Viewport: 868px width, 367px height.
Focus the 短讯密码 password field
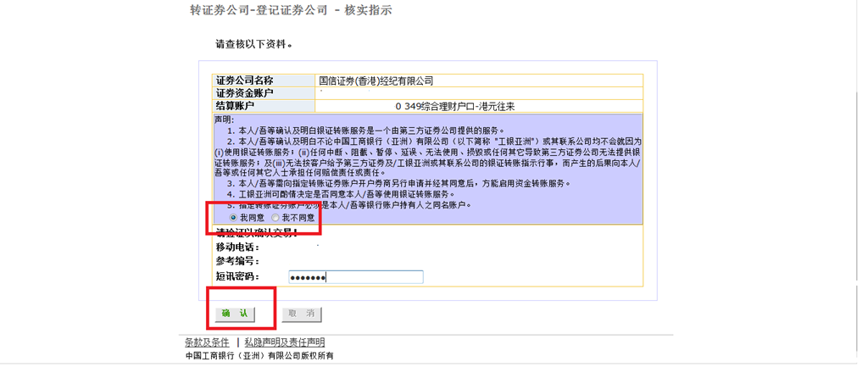pos(354,277)
